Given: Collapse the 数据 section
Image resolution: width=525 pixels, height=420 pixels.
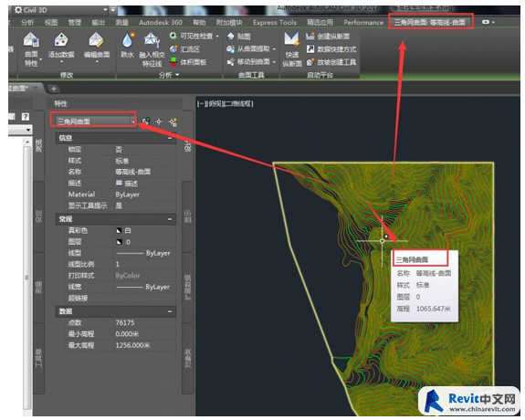Looking at the screenshot, I should [x=170, y=312].
